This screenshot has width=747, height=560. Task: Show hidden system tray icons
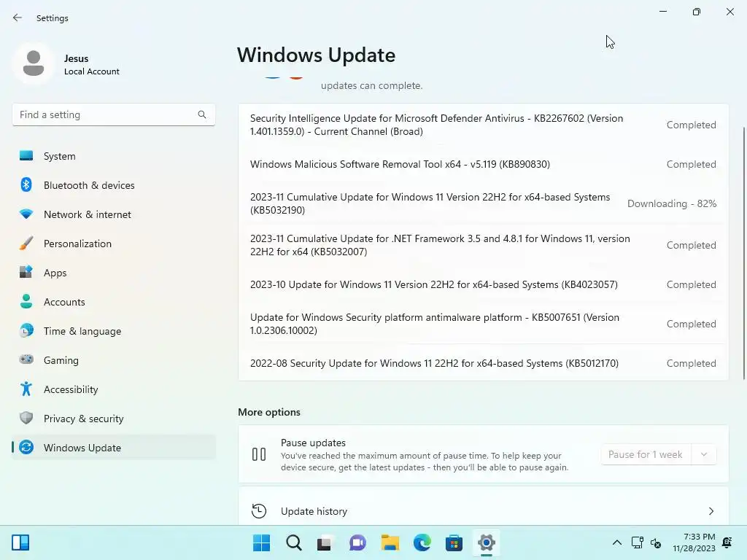(x=616, y=542)
